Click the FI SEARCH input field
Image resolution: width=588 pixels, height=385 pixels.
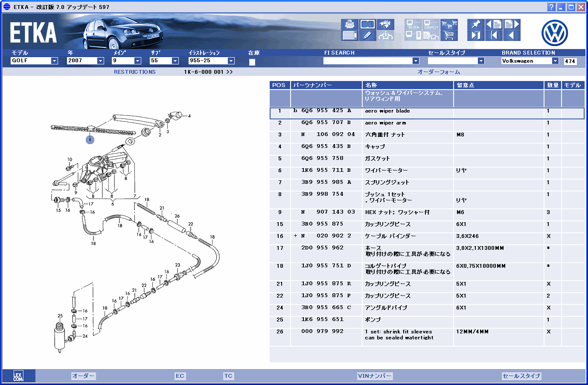point(368,61)
